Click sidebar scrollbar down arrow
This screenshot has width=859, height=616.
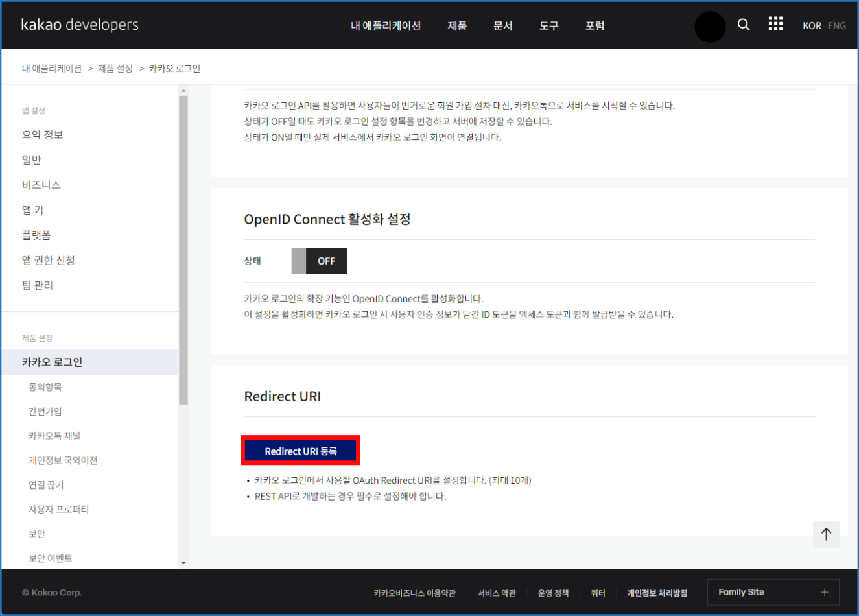pos(183,563)
